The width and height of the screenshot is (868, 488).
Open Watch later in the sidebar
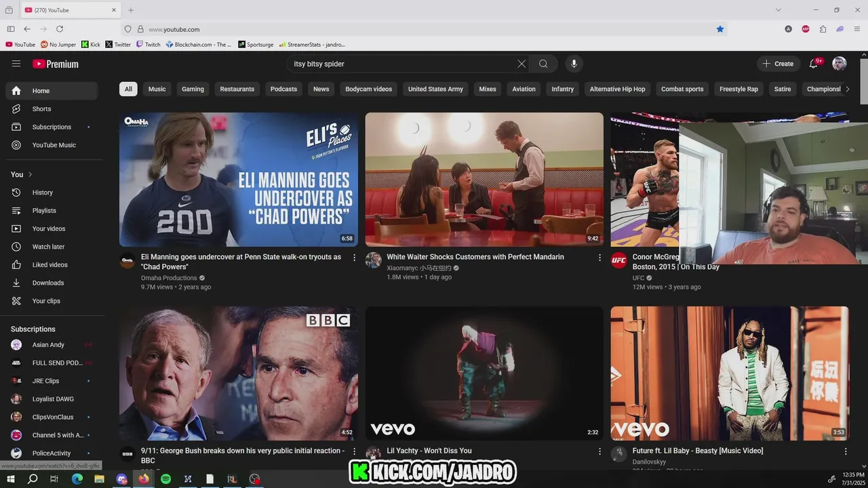point(52,247)
